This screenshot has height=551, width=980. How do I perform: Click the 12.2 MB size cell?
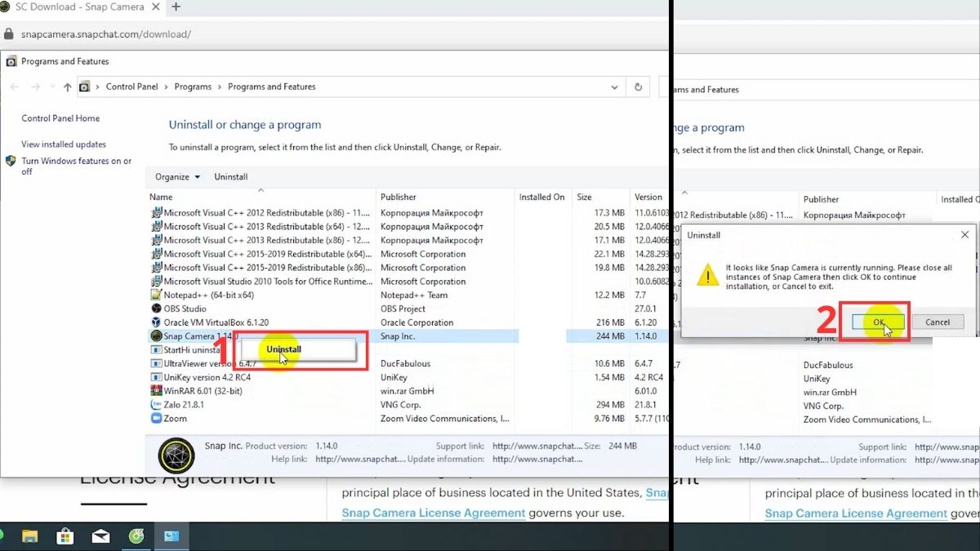coord(609,295)
